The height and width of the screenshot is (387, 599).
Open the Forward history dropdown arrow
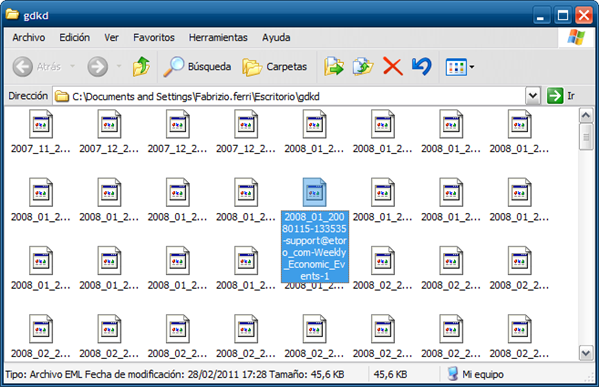click(x=119, y=67)
